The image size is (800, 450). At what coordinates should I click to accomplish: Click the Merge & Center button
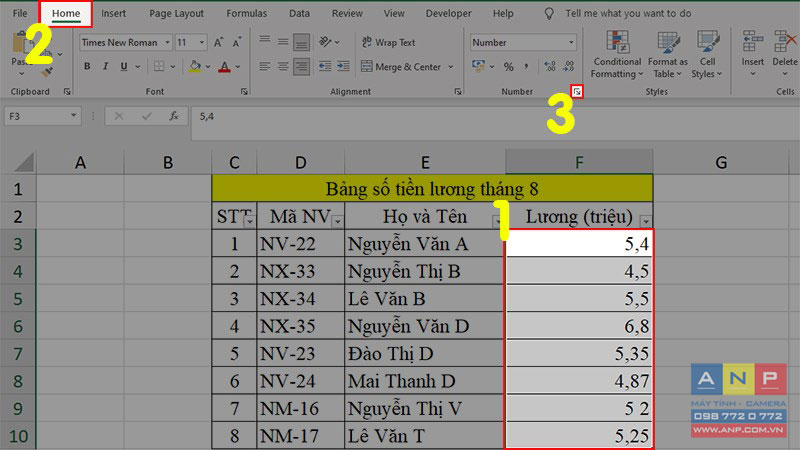pyautogui.click(x=401, y=66)
